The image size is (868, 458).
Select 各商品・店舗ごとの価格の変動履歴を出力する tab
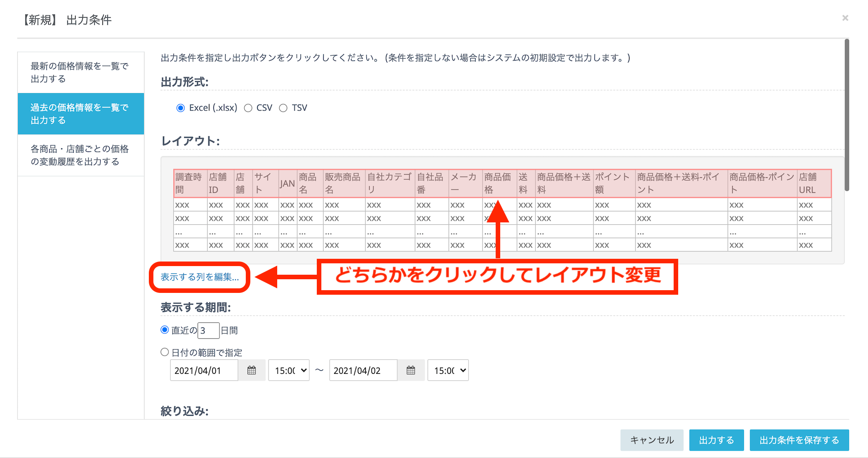click(x=81, y=155)
